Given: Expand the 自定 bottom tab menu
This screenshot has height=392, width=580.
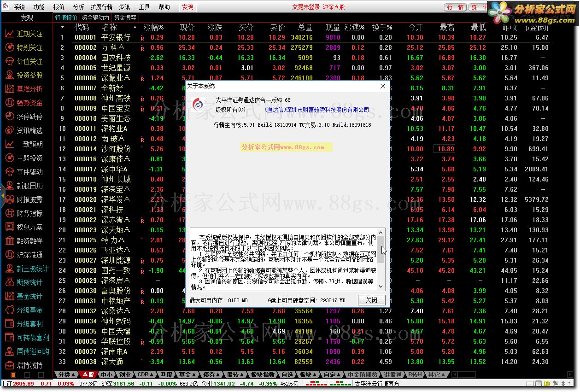Looking at the screenshot, I should (x=332, y=374).
